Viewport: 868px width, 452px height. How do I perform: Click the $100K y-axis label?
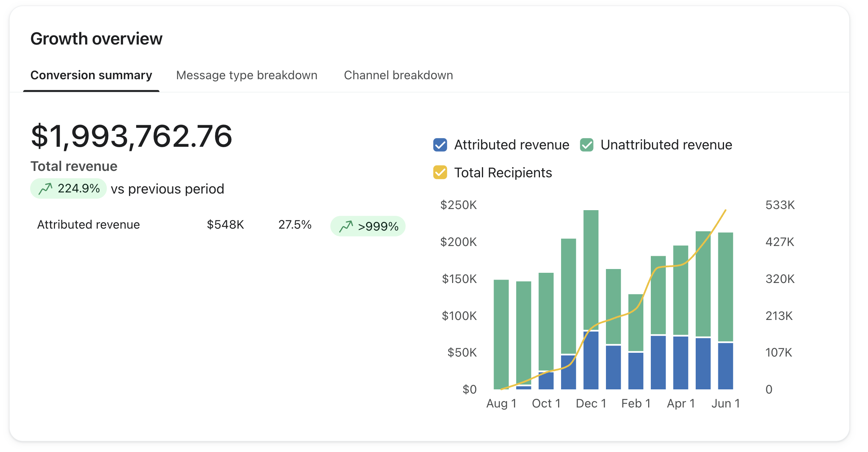tap(459, 315)
